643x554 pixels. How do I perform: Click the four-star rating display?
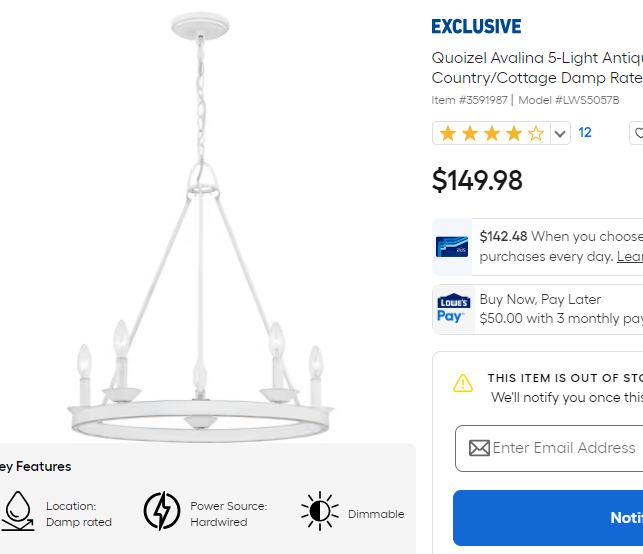pyautogui.click(x=491, y=133)
